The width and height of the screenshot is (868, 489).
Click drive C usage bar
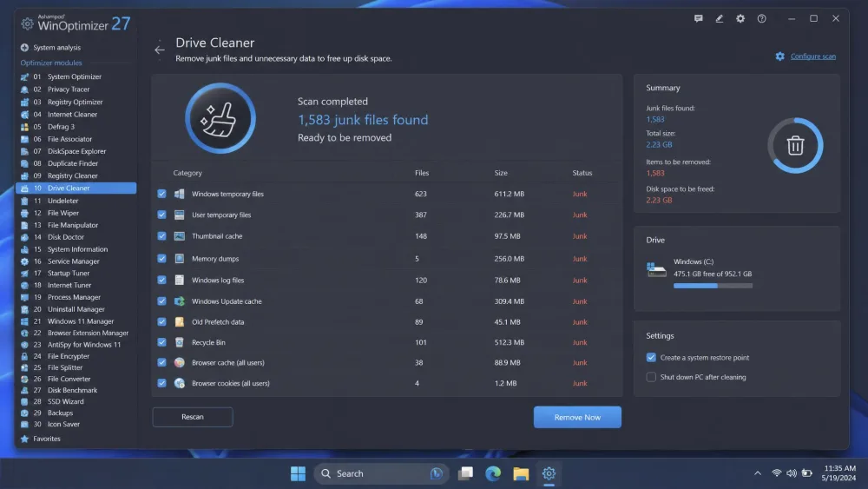coord(713,286)
